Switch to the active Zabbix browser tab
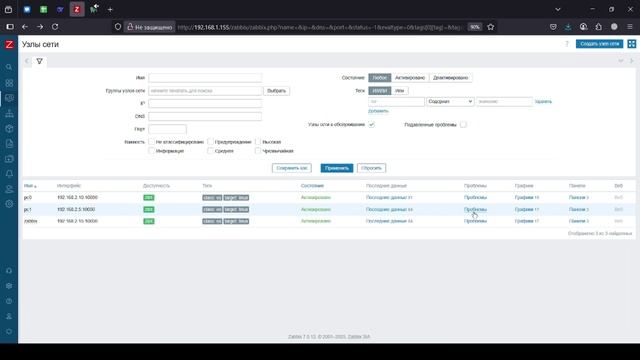 pos(77,9)
